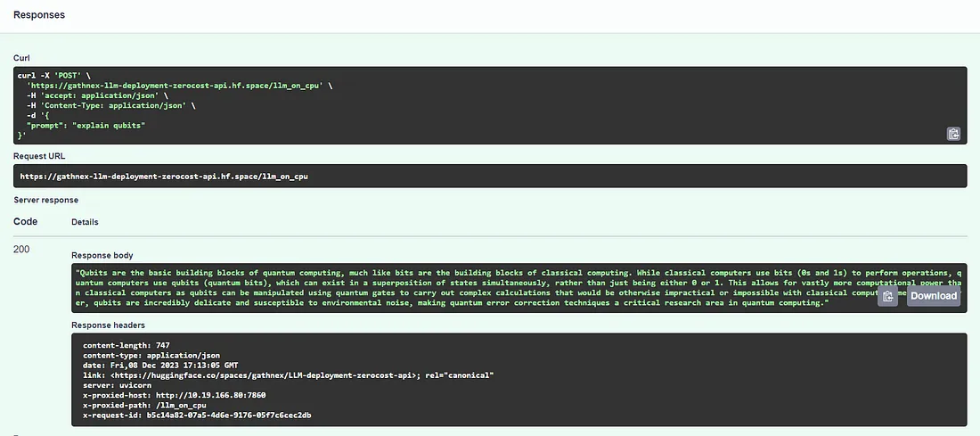Download the response body

(x=933, y=296)
